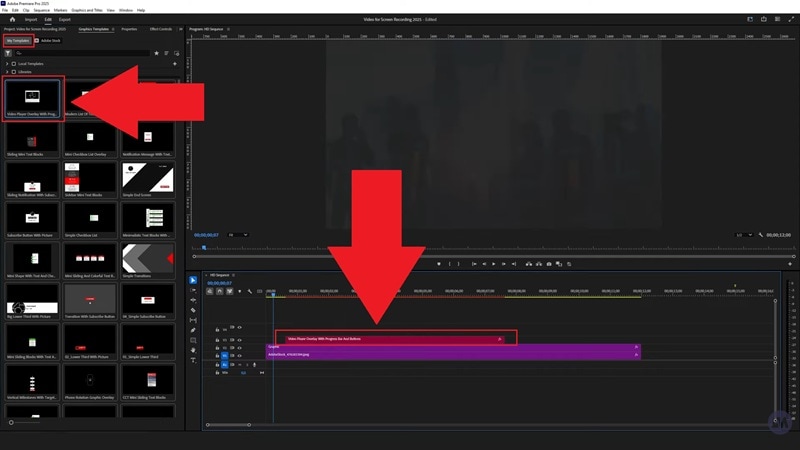Click the star favorites icon in Graphics Templates
Image resolution: width=800 pixels, height=450 pixels.
(157, 53)
